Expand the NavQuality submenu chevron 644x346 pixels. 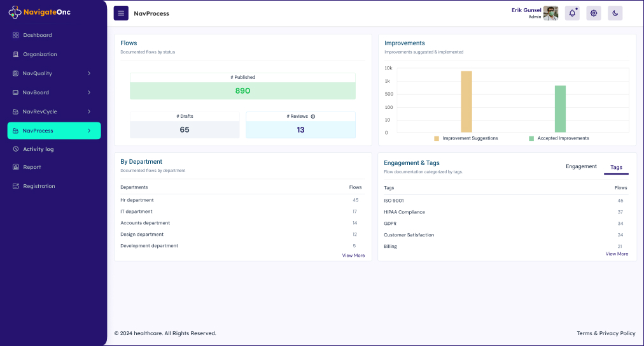pyautogui.click(x=89, y=73)
